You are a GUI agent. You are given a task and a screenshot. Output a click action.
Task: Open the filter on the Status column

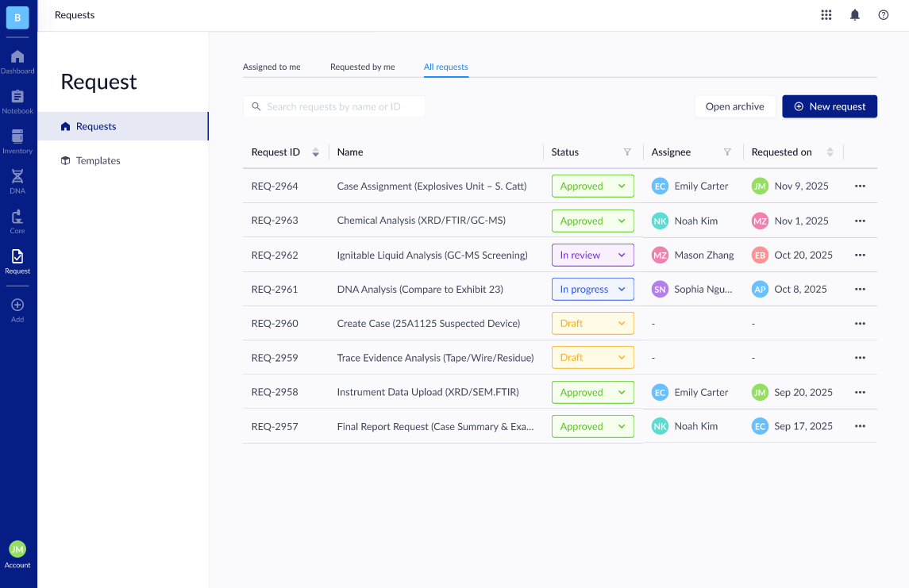pyautogui.click(x=627, y=152)
